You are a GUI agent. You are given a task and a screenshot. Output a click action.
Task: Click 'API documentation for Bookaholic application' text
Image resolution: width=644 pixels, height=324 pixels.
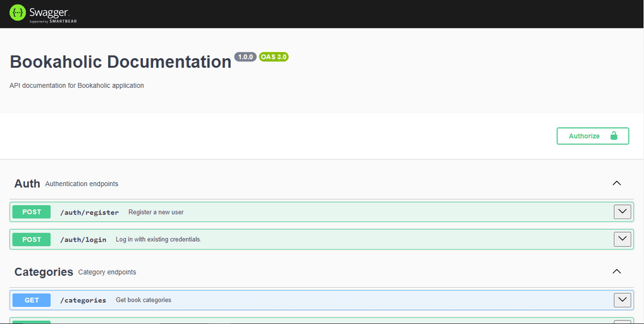pyautogui.click(x=77, y=85)
